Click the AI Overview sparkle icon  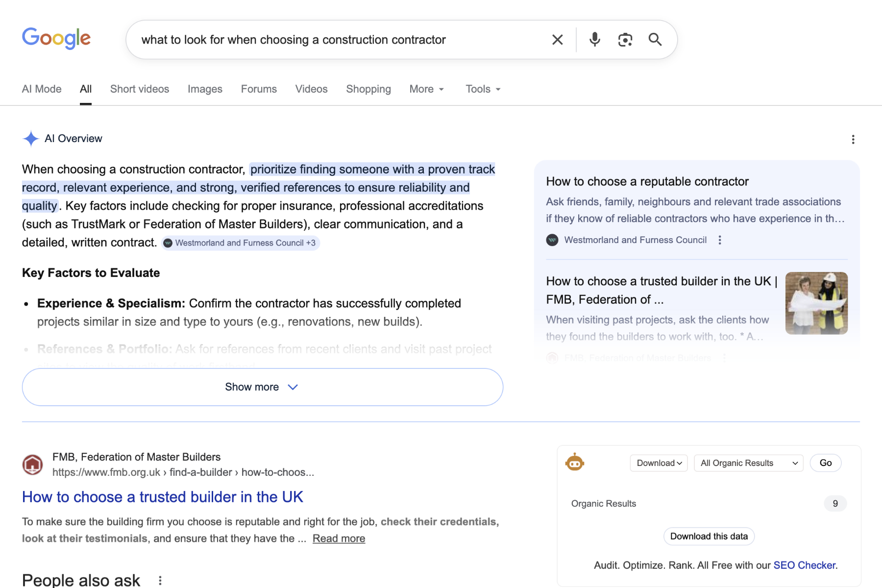pyautogui.click(x=30, y=139)
